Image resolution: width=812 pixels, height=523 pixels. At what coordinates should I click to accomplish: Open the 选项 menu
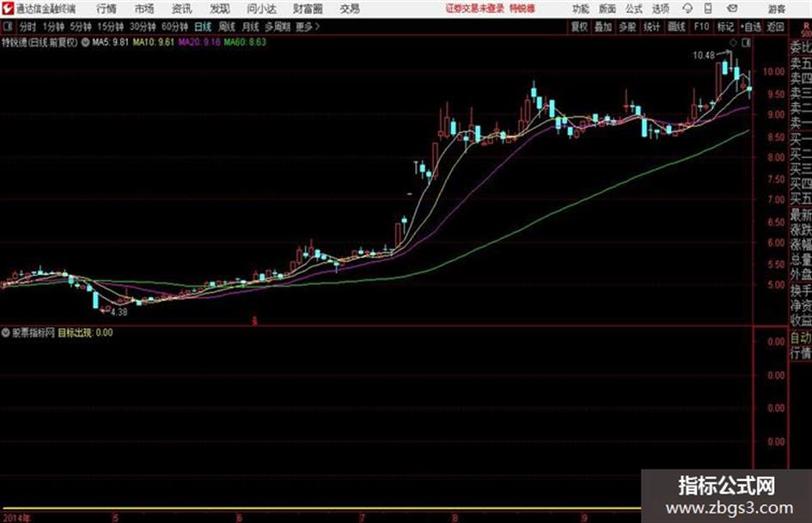(x=661, y=9)
